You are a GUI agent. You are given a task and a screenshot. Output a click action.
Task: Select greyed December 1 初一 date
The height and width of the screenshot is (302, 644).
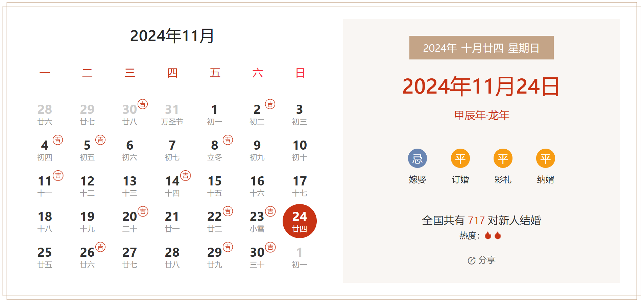click(x=300, y=257)
